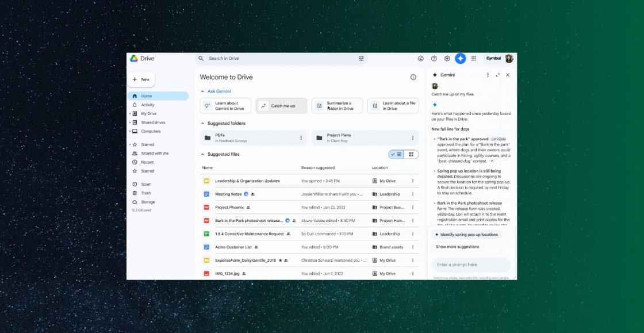Click the PDF icon beside Project Phoenix

206,208
